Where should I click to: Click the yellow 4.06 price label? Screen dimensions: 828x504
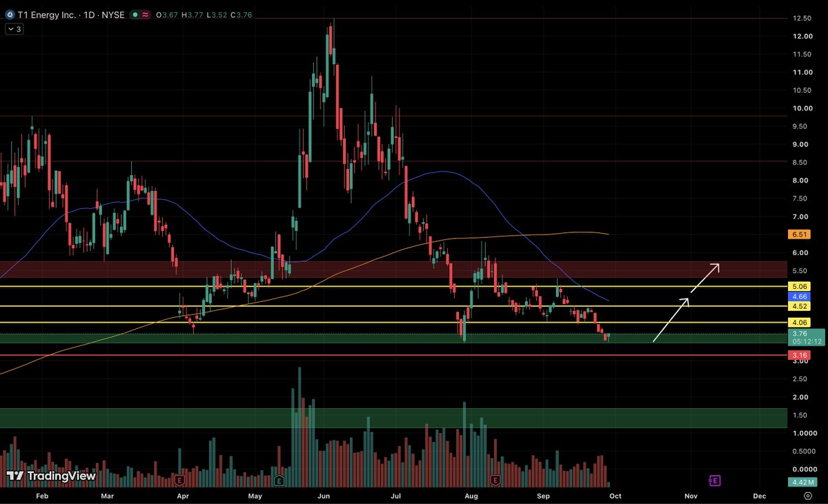coord(800,323)
